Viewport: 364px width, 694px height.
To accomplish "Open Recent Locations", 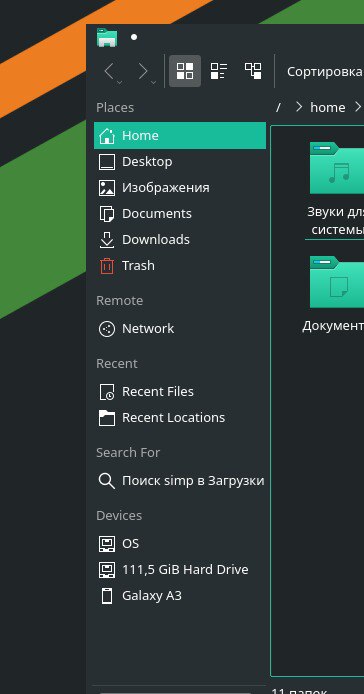I will [180, 418].
